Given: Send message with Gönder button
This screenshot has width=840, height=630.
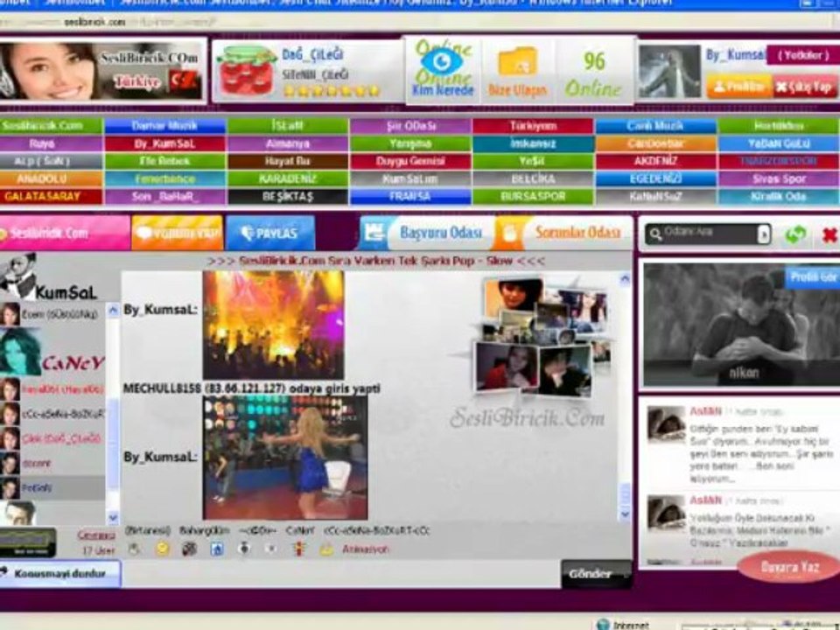Looking at the screenshot, I should tap(596, 574).
